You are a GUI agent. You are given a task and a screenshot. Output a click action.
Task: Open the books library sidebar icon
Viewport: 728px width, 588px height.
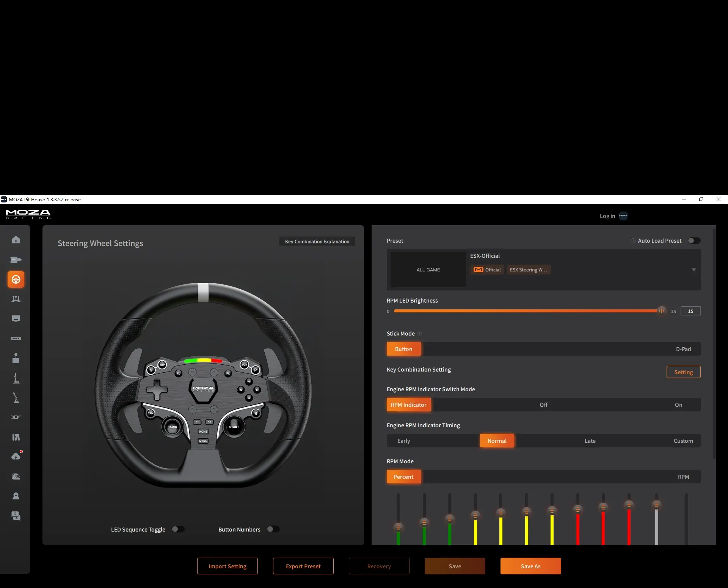tap(16, 437)
